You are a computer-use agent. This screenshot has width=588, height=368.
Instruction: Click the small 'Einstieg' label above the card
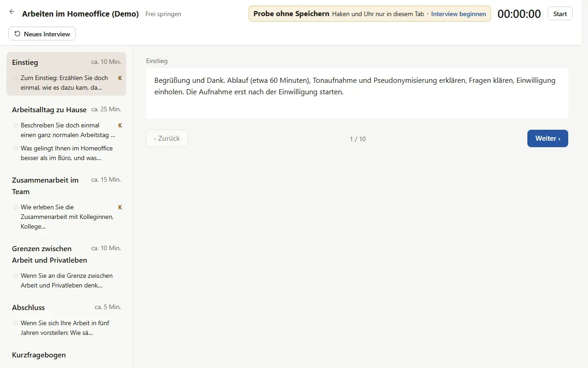(157, 61)
